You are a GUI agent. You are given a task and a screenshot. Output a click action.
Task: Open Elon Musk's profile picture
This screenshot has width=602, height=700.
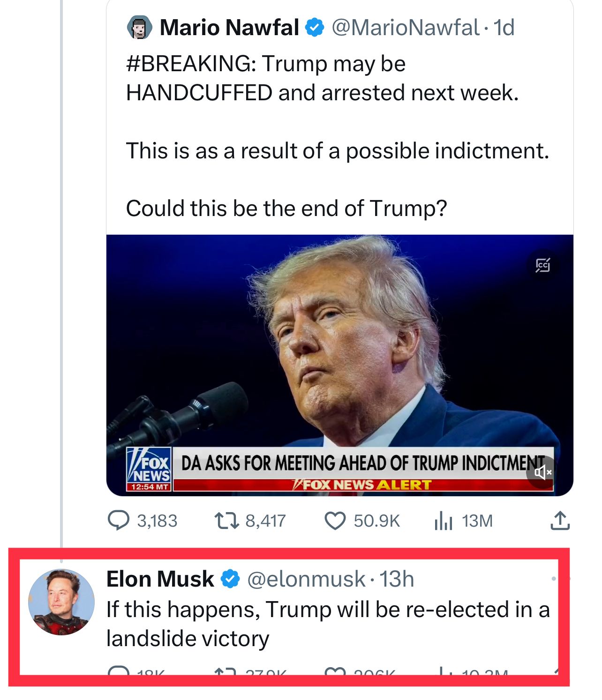(61, 602)
